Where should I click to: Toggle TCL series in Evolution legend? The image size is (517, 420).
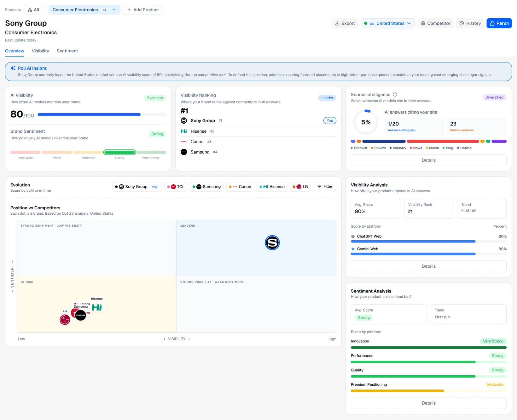pos(176,187)
